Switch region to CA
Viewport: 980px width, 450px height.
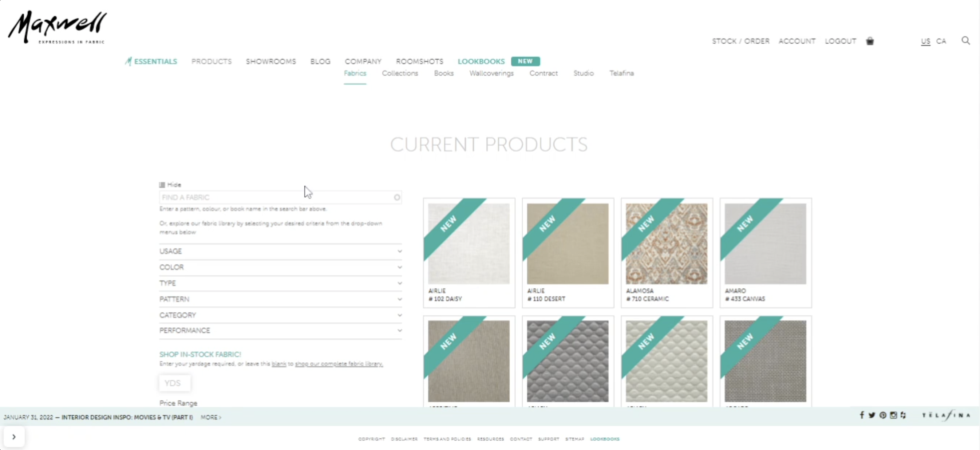941,41
